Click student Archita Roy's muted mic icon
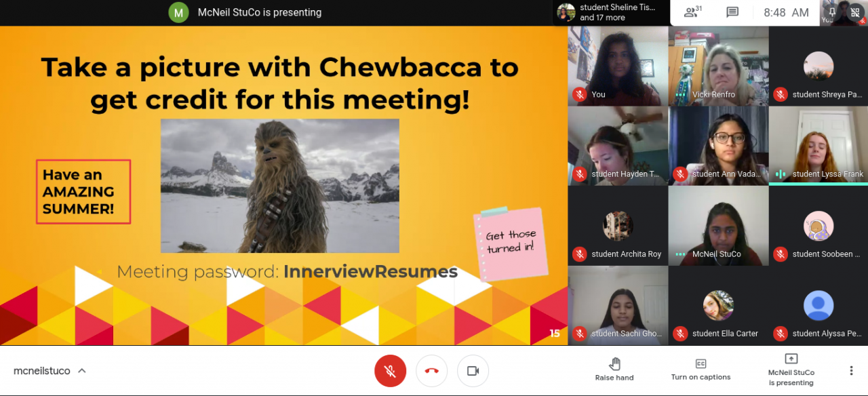The width and height of the screenshot is (868, 396). 580,254
